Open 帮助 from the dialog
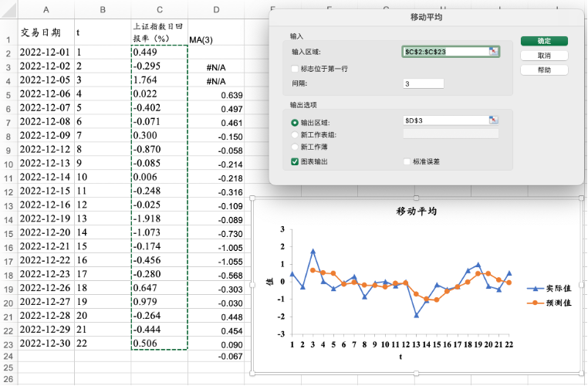588x386 pixels. click(544, 69)
